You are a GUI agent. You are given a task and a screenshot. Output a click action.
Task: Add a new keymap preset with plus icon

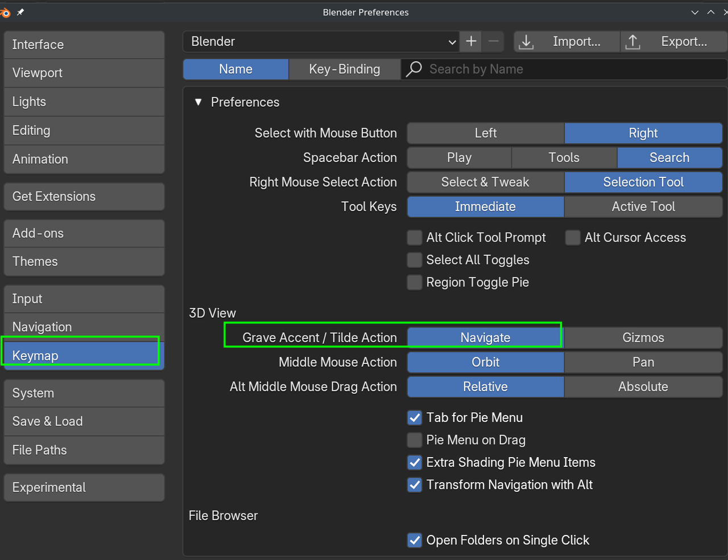coord(471,42)
